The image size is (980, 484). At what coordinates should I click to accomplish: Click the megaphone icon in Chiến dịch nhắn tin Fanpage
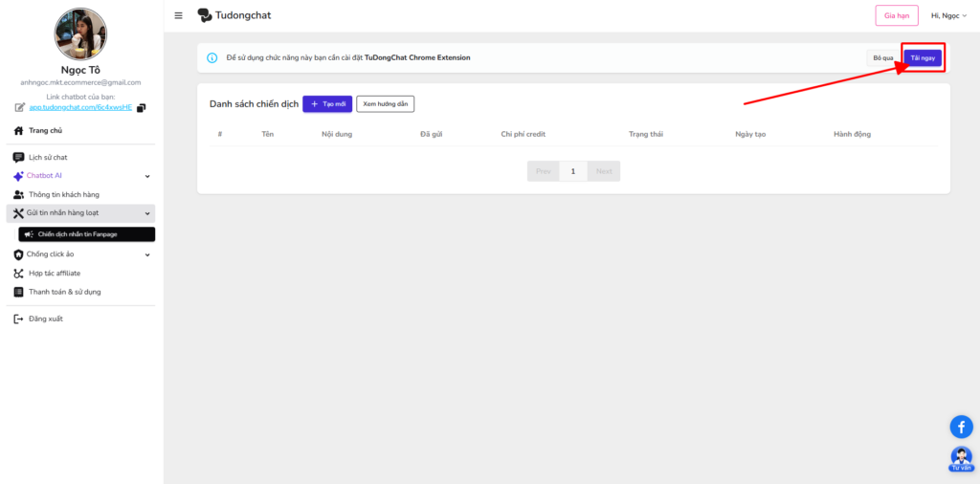29,234
